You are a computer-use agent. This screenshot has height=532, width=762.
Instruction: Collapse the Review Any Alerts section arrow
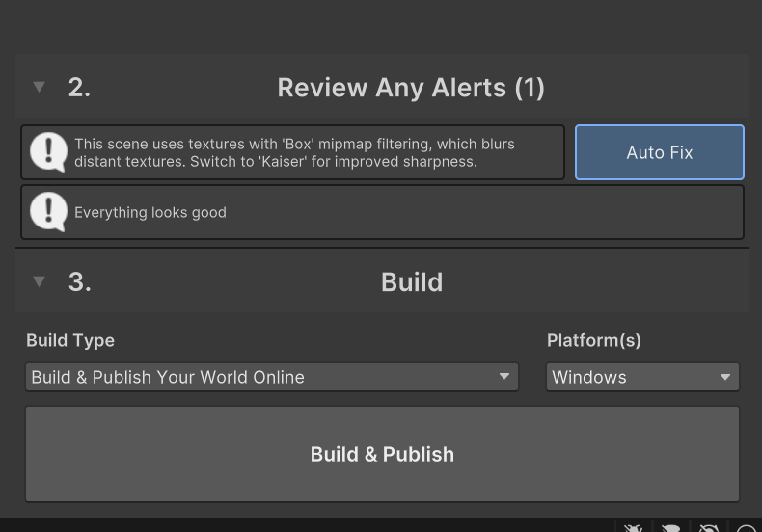tap(39, 87)
